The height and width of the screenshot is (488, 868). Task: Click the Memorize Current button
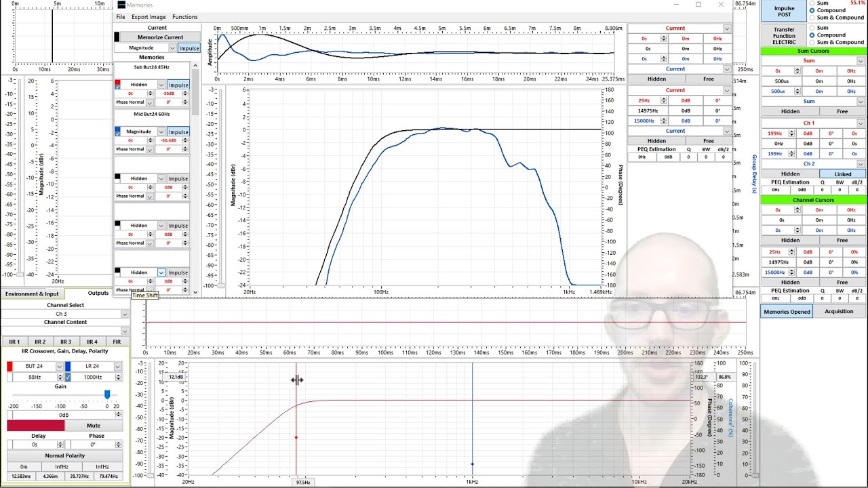point(160,37)
